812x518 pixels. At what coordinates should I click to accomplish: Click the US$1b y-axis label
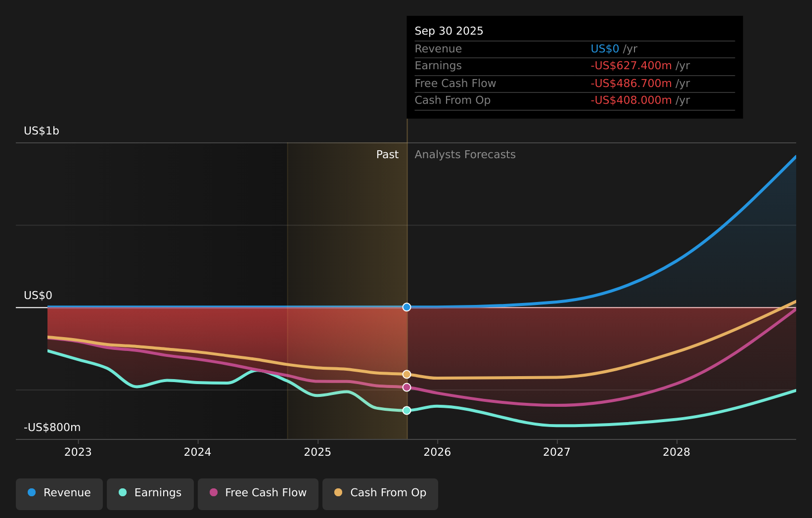(x=42, y=131)
